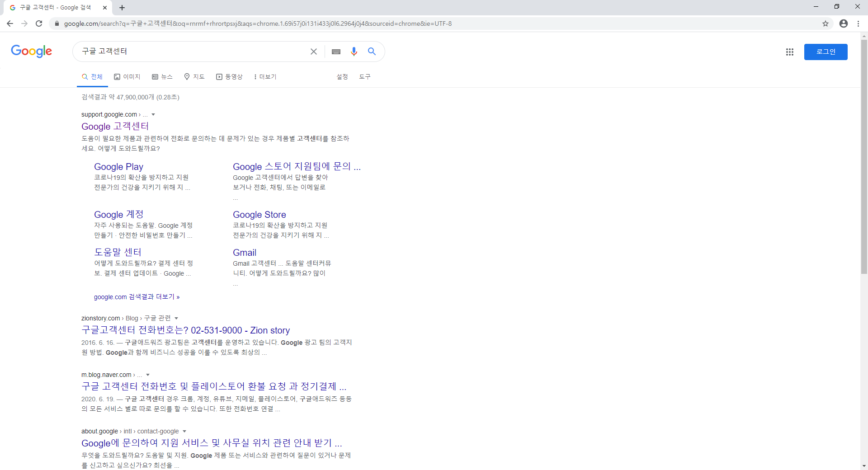Click the vertical scrollbar thumb
This screenshot has height=470, width=868.
864,157
